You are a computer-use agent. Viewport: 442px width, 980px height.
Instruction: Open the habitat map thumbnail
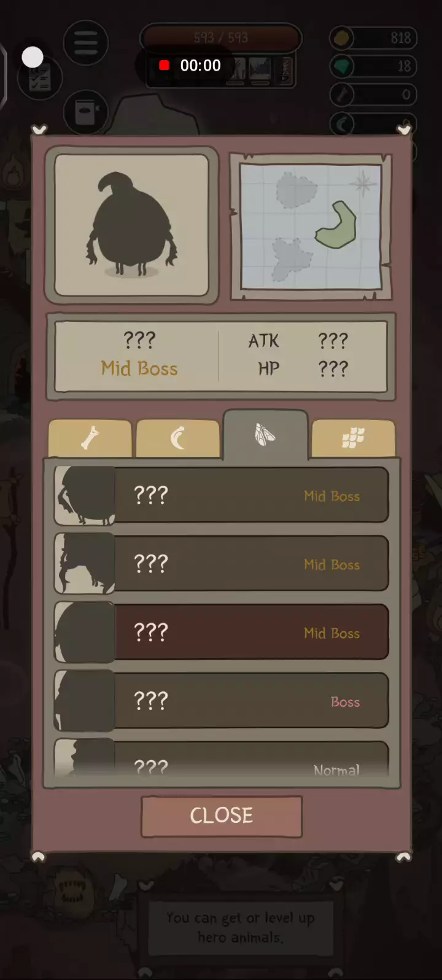pos(311,226)
